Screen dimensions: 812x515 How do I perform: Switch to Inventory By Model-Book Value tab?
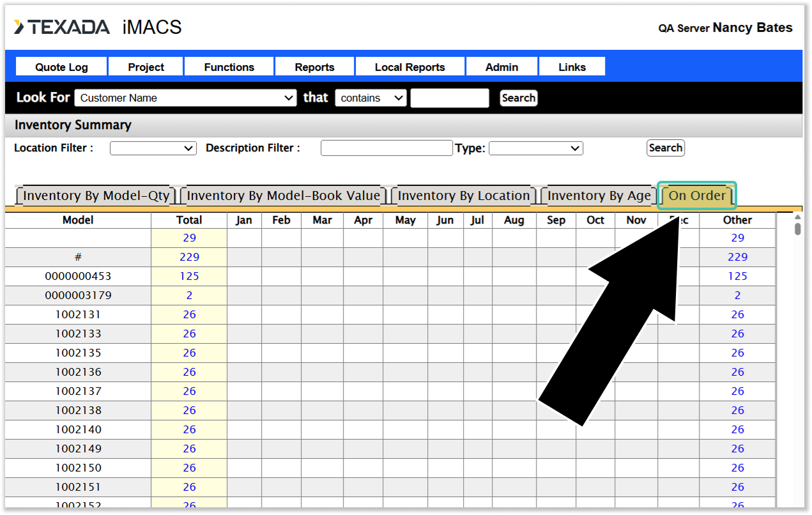pos(283,196)
